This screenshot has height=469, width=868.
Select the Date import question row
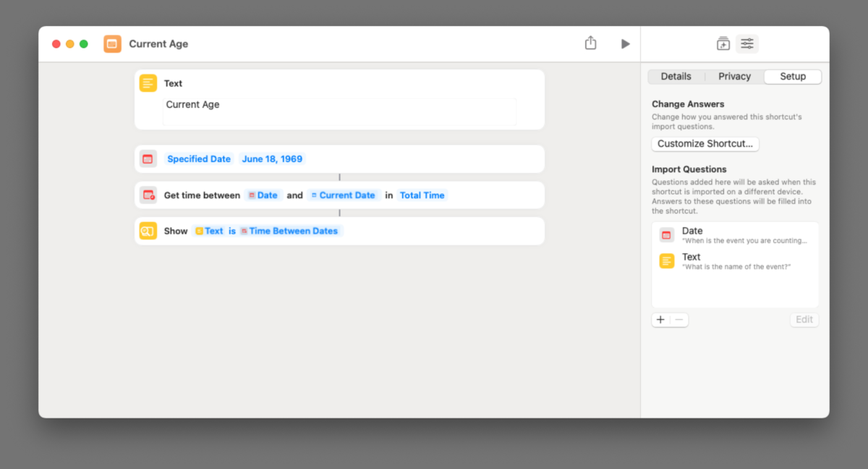(735, 235)
